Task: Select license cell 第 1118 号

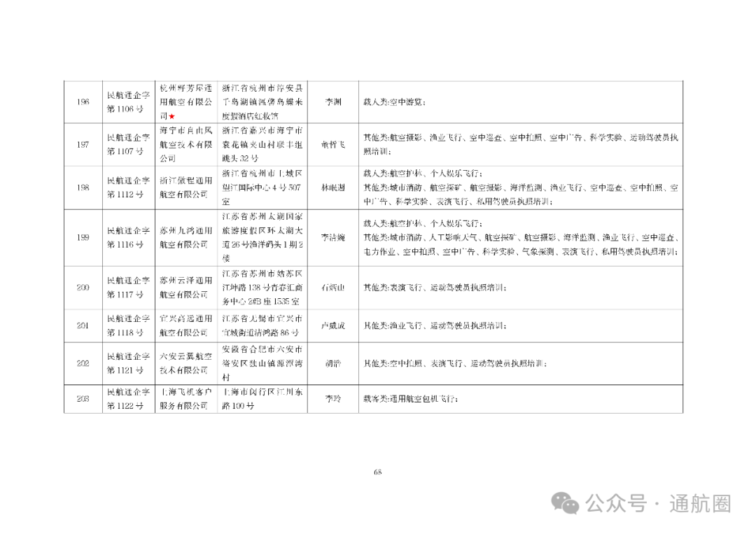Action: click(129, 325)
